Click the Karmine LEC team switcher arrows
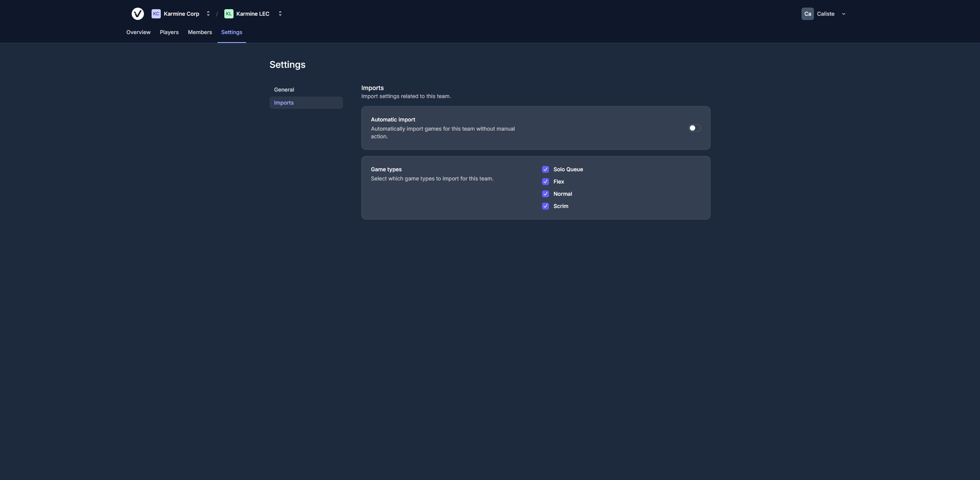Viewport: 980px width, 480px height. [280, 13]
